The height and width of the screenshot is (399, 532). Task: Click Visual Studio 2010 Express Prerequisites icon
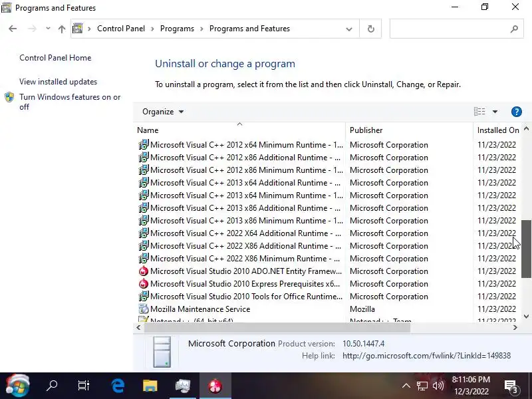click(144, 284)
